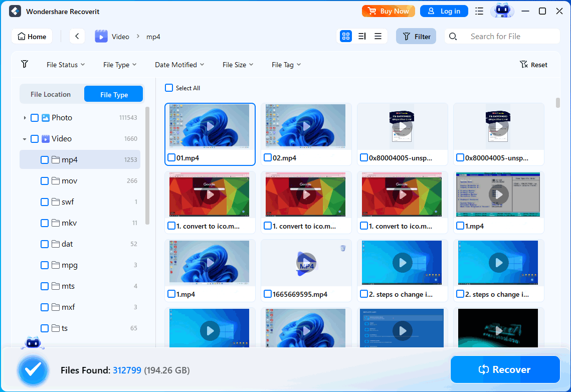This screenshot has width=571, height=392.
Task: Check the Video category checkbox
Action: coord(35,139)
